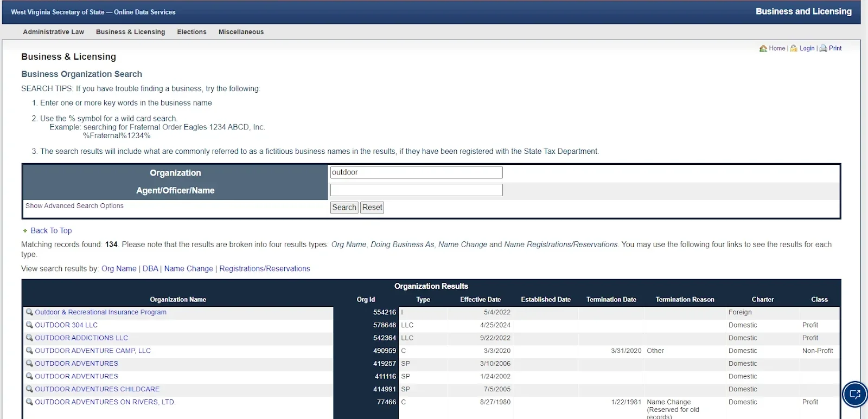Click the Termination Reason column header
The image size is (868, 419).
[x=685, y=300]
